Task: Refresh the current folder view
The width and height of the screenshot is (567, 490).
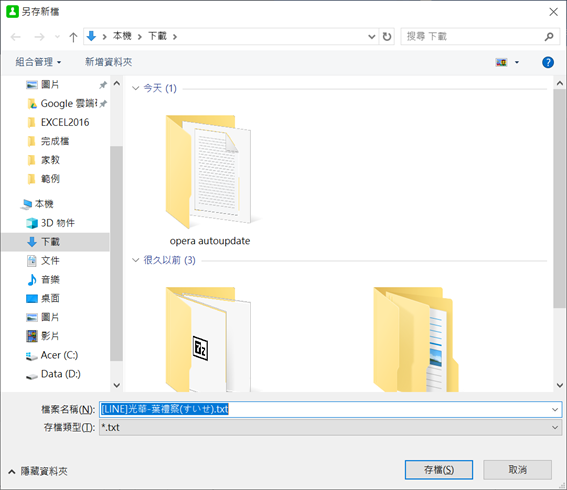Action: (387, 37)
